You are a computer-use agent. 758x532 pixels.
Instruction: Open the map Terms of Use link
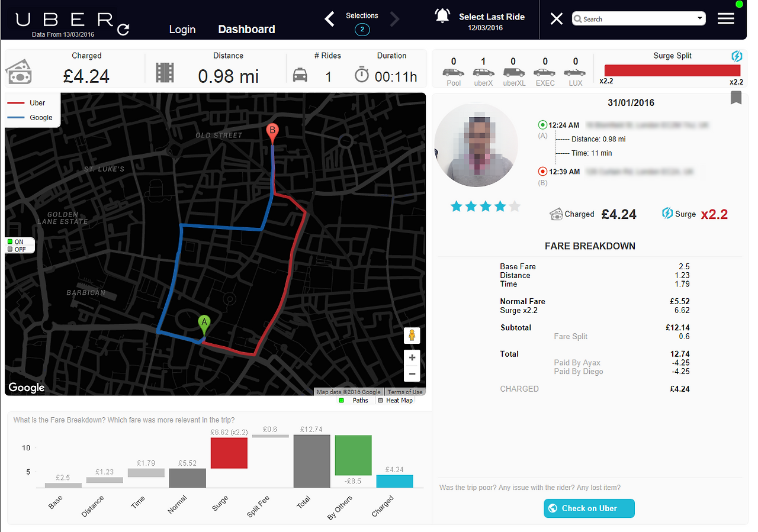pyautogui.click(x=405, y=392)
